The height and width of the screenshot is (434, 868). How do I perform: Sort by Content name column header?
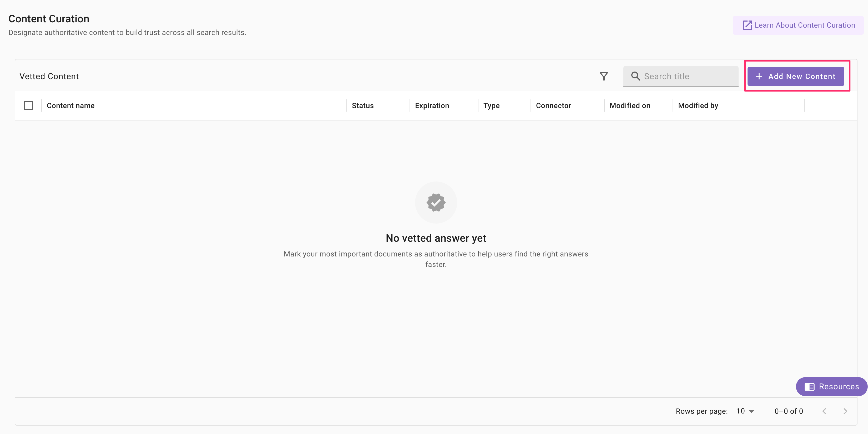point(71,105)
